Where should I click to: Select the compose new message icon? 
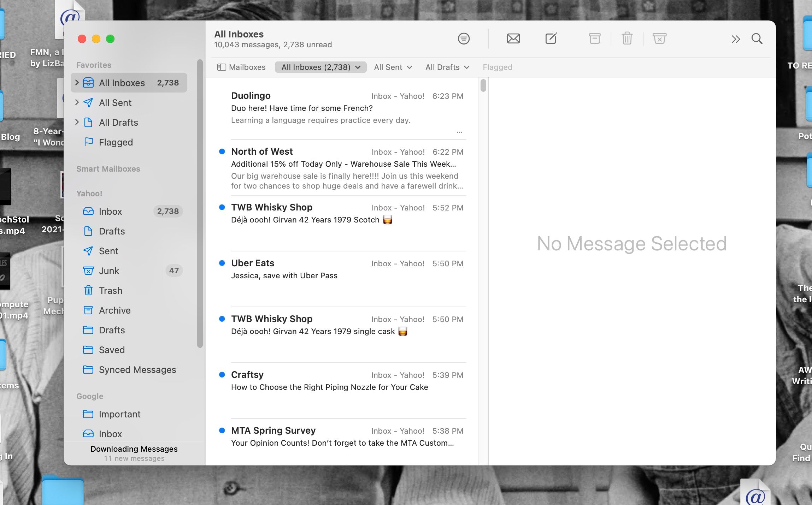point(550,39)
